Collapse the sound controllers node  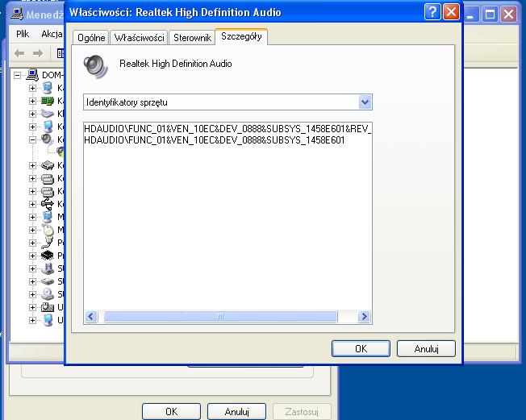(x=32, y=139)
